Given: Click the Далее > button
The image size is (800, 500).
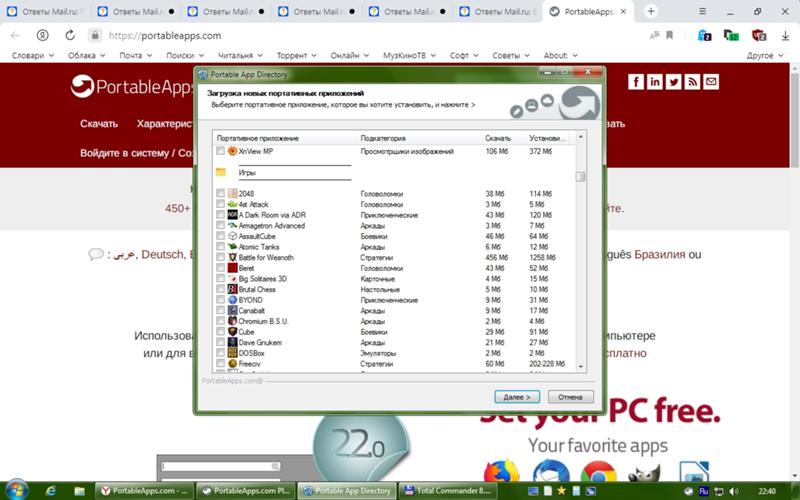Looking at the screenshot, I should (517, 397).
